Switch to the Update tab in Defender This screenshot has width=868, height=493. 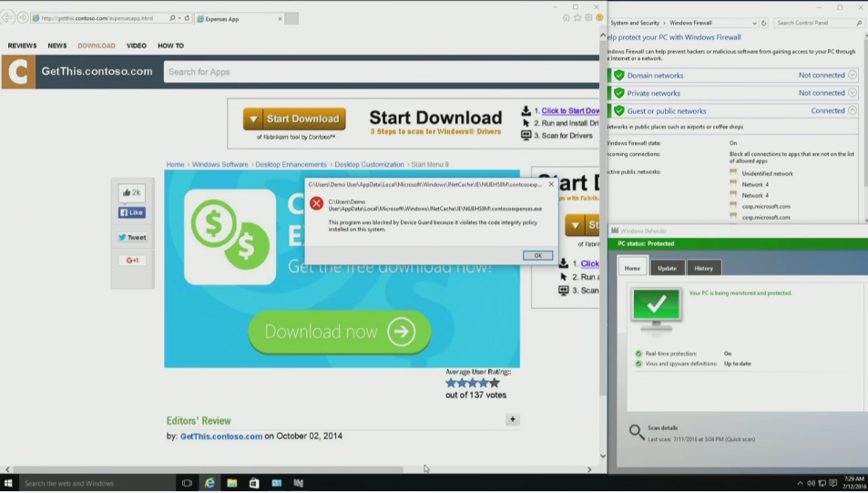(x=668, y=268)
